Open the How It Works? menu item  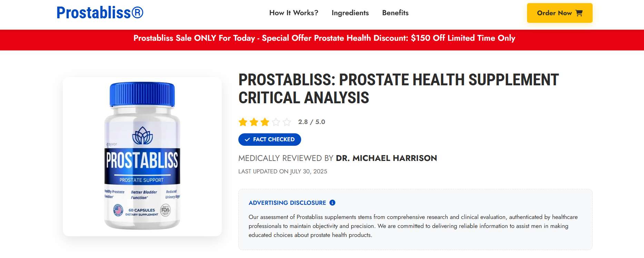[x=294, y=13]
